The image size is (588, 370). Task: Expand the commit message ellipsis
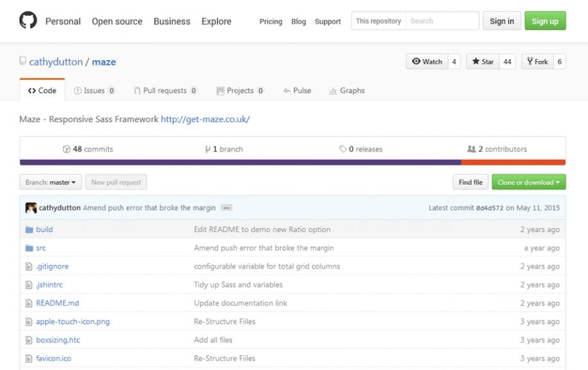click(x=227, y=207)
